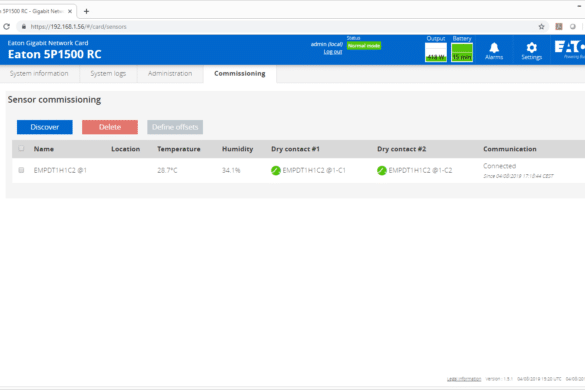Image resolution: width=585 pixels, height=390 pixels.
Task: Click the Connected communication status
Action: coord(500,166)
